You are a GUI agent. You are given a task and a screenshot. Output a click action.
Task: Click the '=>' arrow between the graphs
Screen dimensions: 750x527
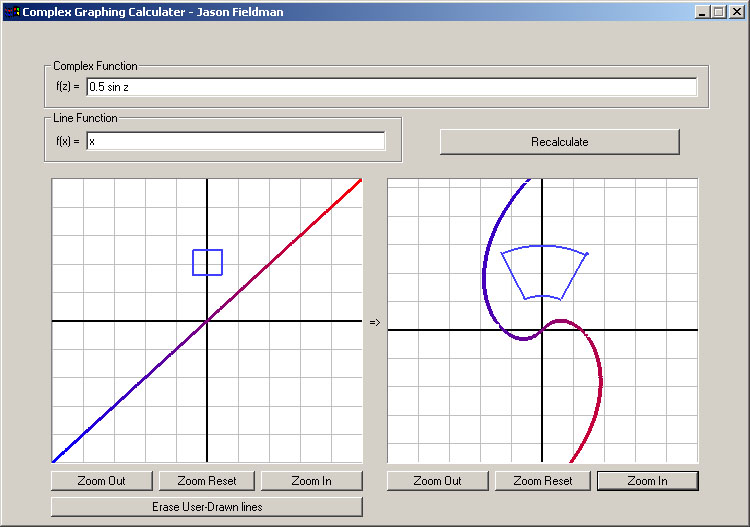click(375, 322)
